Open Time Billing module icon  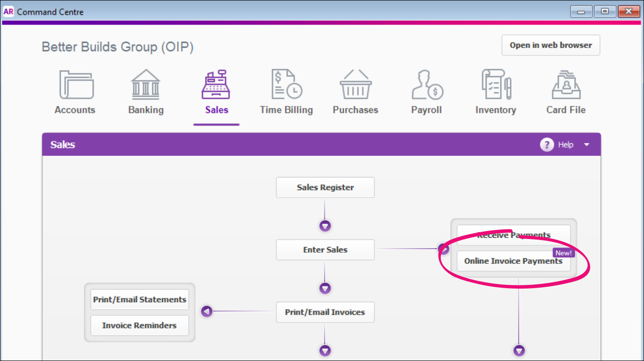click(286, 85)
